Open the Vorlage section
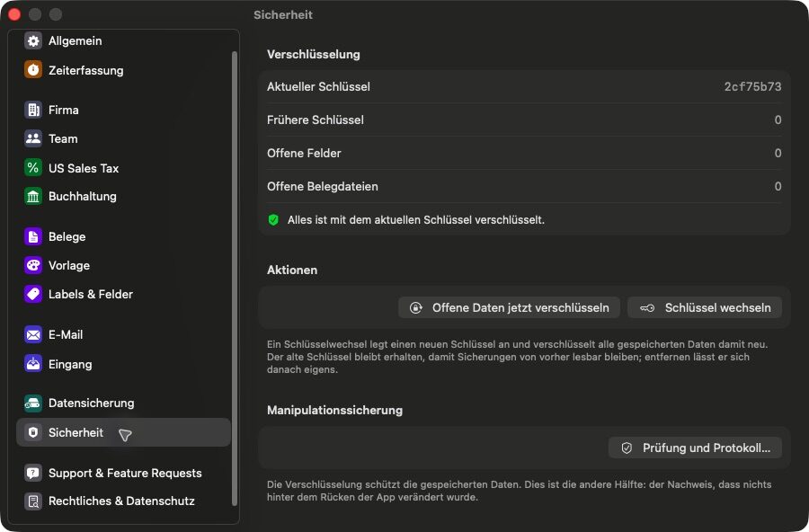The width and height of the screenshot is (809, 532). point(123,265)
